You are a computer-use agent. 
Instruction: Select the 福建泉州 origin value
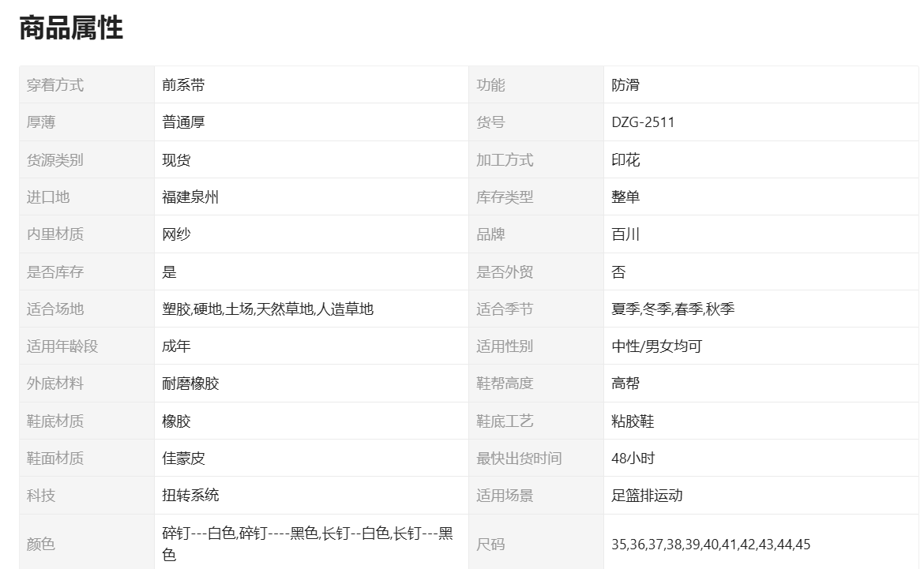190,197
